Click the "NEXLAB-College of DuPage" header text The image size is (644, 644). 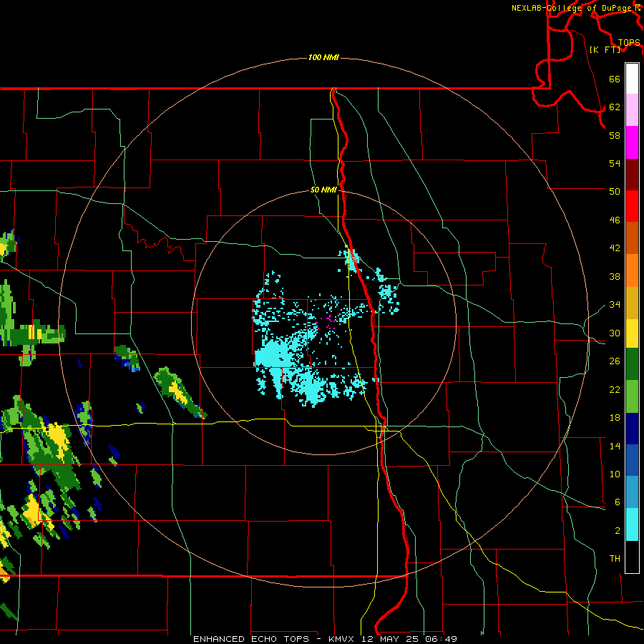click(x=571, y=8)
